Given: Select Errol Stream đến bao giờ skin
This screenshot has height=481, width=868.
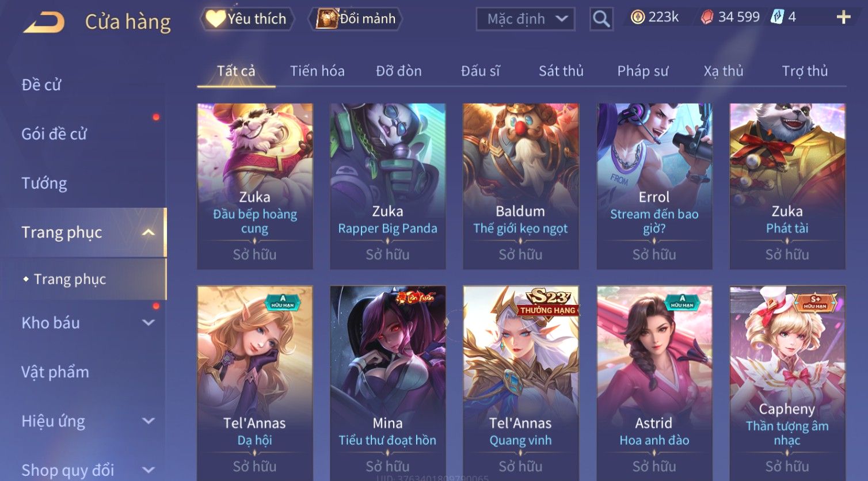Looking at the screenshot, I should click(654, 186).
